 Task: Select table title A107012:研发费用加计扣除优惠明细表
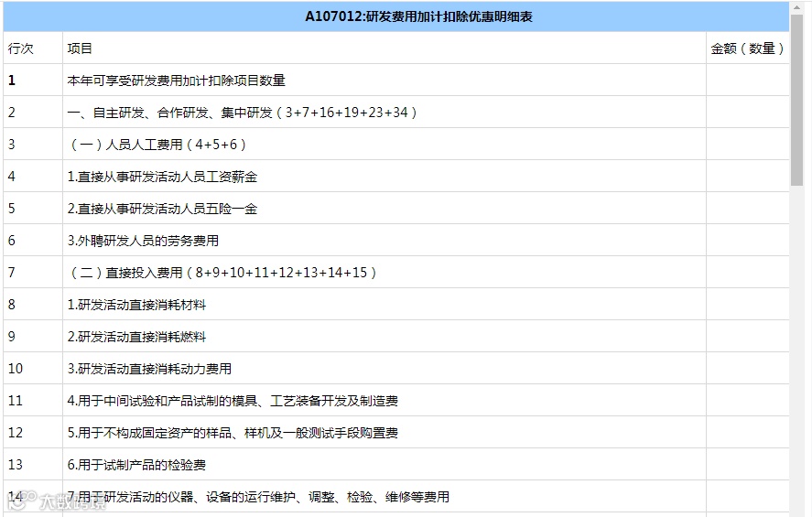point(419,16)
